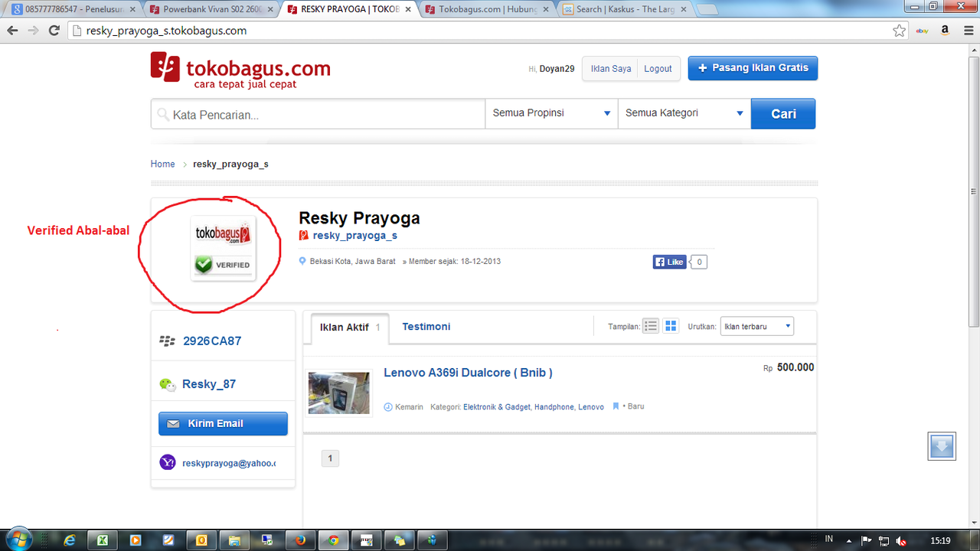Image resolution: width=980 pixels, height=551 pixels.
Task: Switch to the Powerbank Vivan S02 tab
Action: (209, 9)
